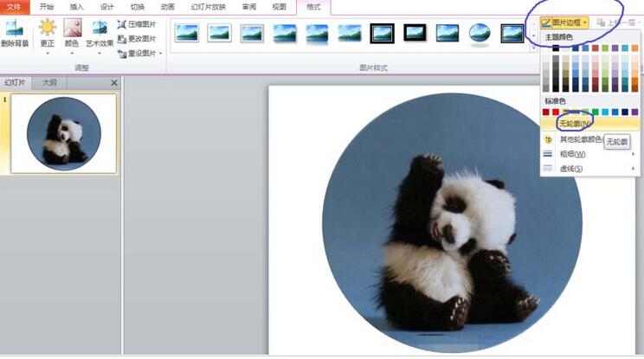Select 无轮廓 (No Outline) menu item
644x359 pixels.
click(x=575, y=125)
